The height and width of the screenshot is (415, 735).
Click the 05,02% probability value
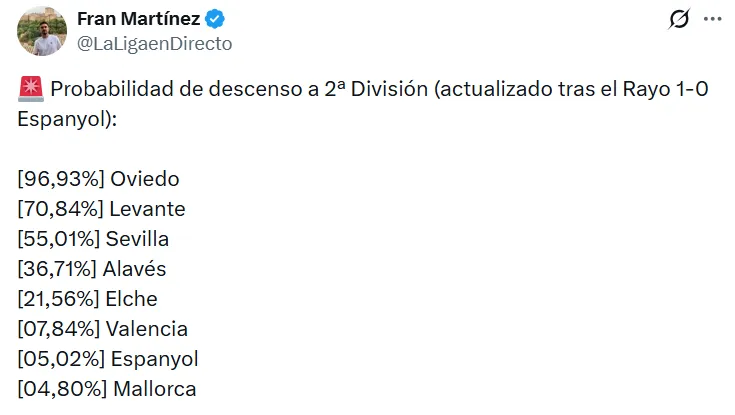tap(61, 359)
